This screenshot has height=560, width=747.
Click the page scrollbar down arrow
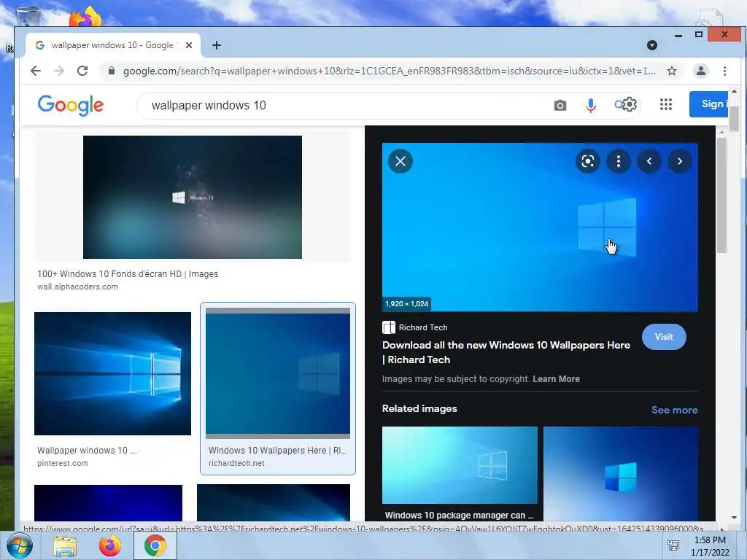point(734,518)
